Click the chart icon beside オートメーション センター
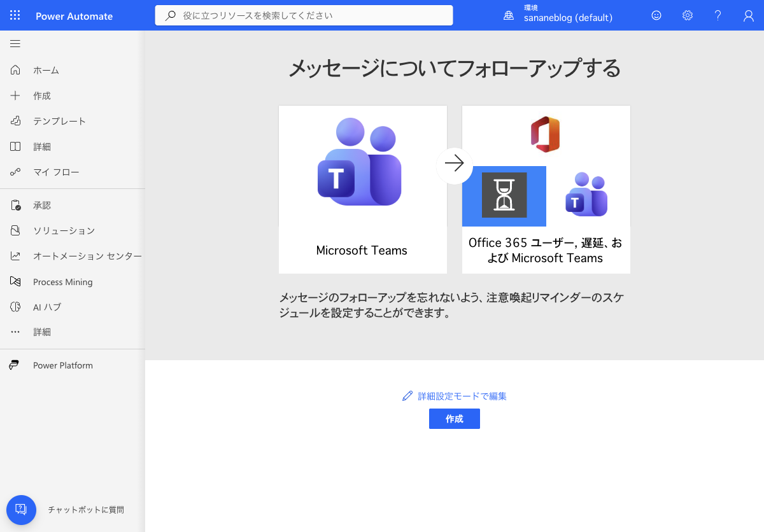Image resolution: width=764 pixels, height=532 pixels. (15, 256)
